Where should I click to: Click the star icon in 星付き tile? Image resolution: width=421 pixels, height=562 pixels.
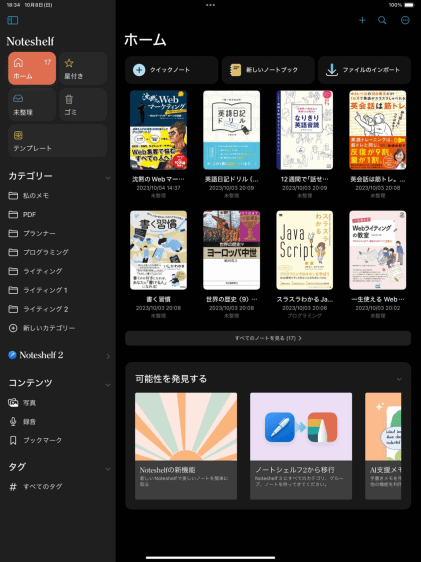(x=69, y=63)
